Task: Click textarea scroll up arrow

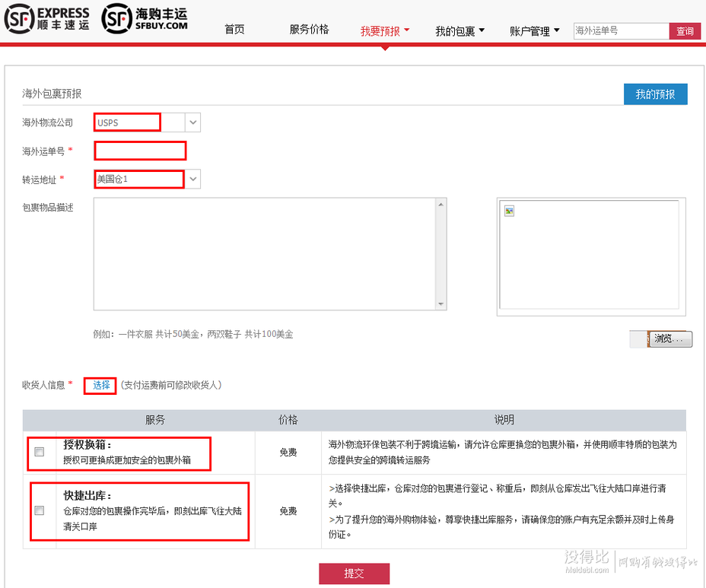Action: 440,204
